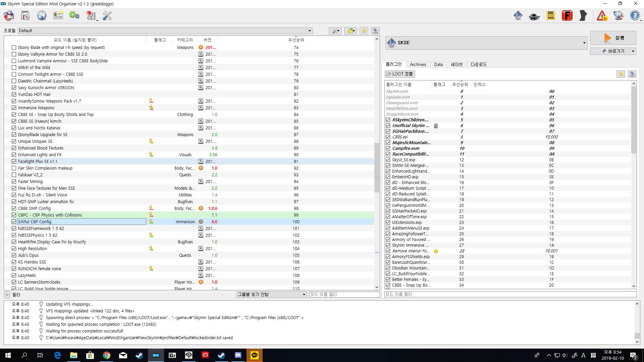The image size is (644, 362).
Task: Disable the YunDao HDT Hair mod
Action: pos(14,95)
